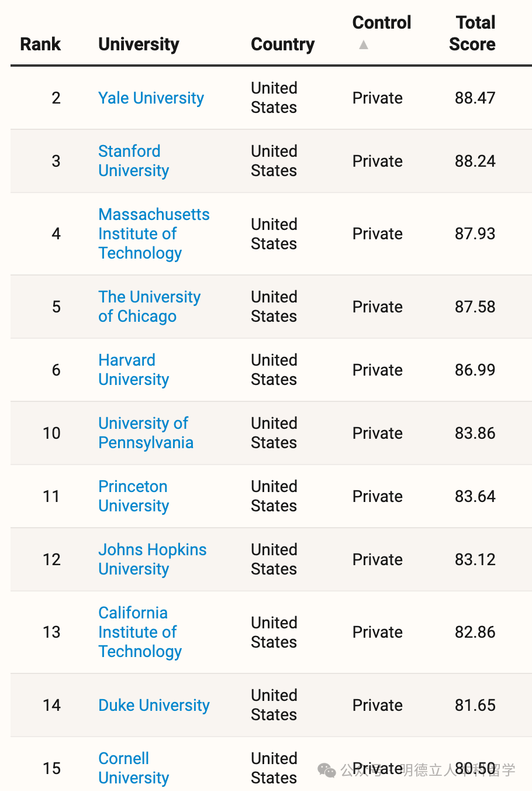Screen dimensions: 532x791
Task: Click Yale's total score 88.47
Action: [x=475, y=98]
